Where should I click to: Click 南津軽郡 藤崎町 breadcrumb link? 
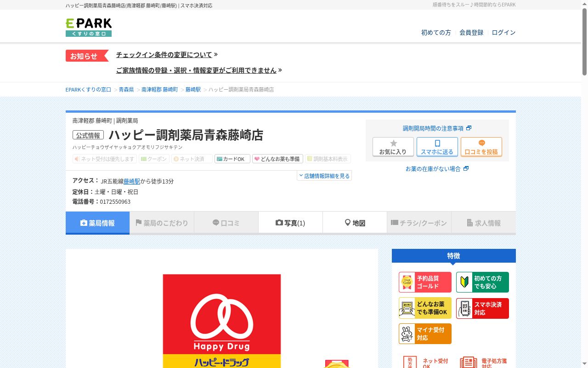[159, 90]
